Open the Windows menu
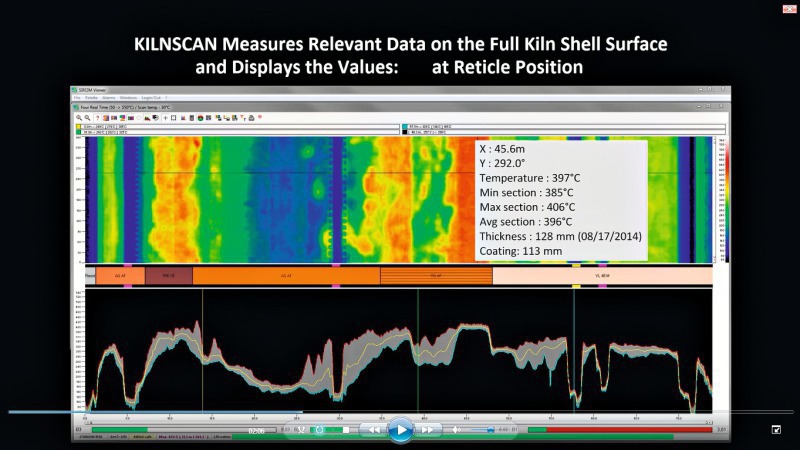800x450 pixels. pos(129,97)
